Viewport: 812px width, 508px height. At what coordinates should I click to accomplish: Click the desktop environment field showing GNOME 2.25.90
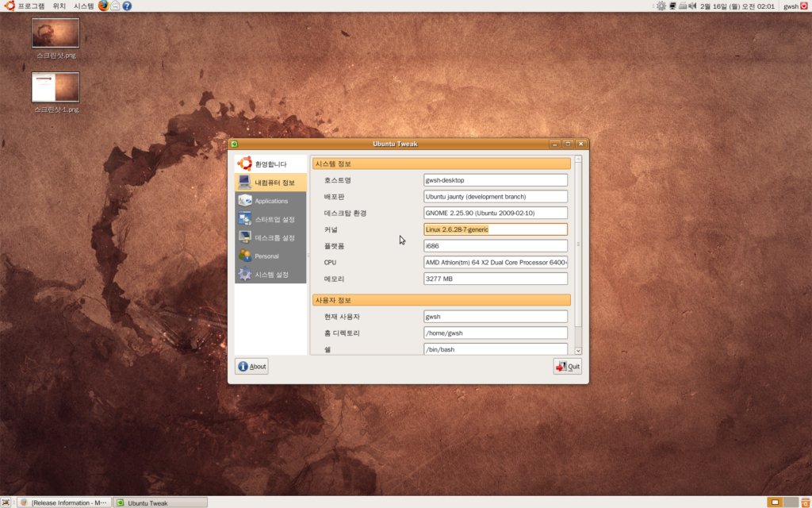click(x=495, y=213)
